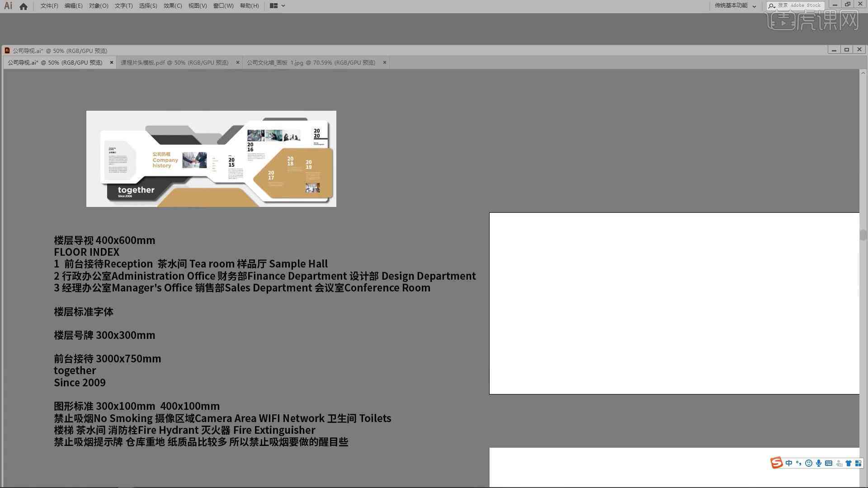Image resolution: width=868 pixels, height=488 pixels.
Task: Click the 视图(W) View menu
Action: point(197,5)
